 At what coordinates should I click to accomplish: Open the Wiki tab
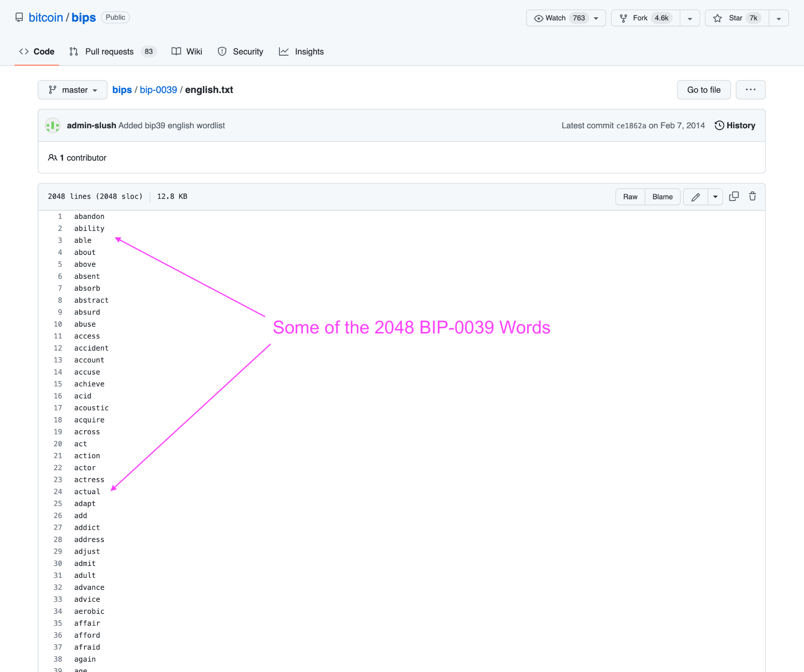187,52
